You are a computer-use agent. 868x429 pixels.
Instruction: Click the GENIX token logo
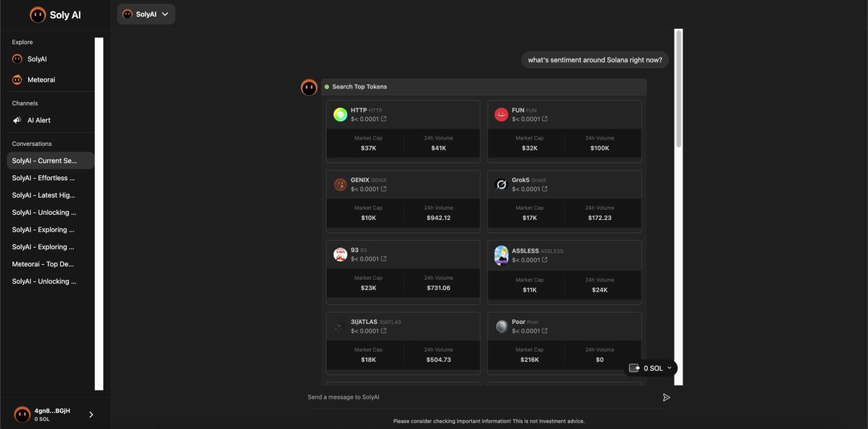(x=340, y=184)
